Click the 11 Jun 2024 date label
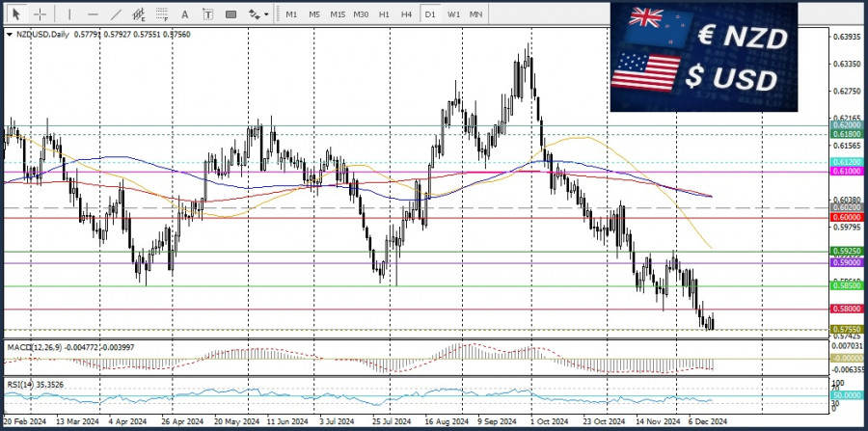The width and height of the screenshot is (868, 431). [285, 421]
